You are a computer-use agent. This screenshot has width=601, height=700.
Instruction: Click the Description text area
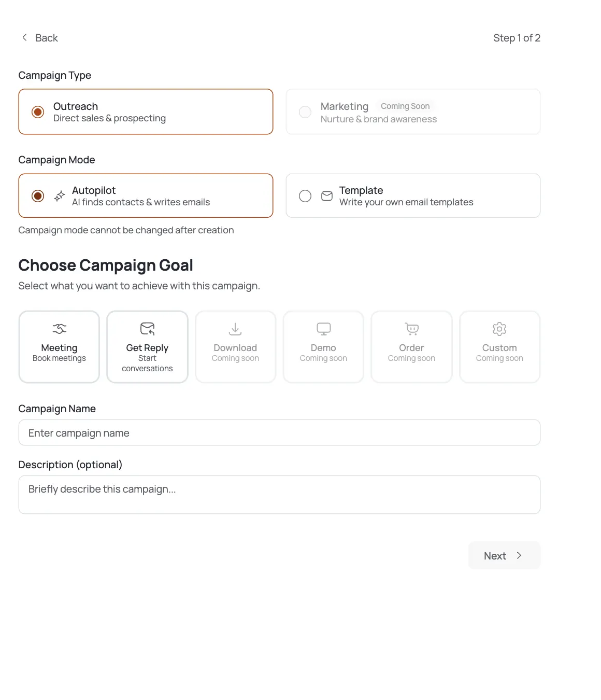pos(279,495)
